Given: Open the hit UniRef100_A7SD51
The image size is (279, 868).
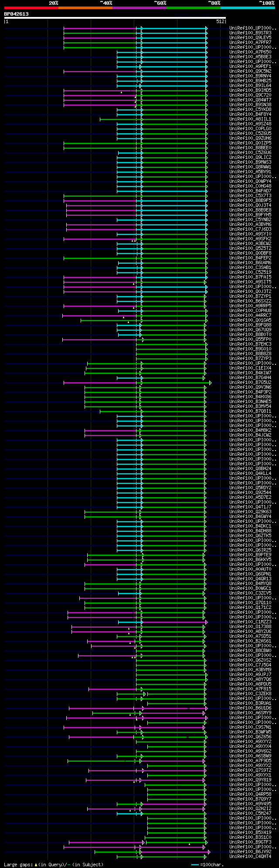Looking at the screenshot, I should (250, 636).
